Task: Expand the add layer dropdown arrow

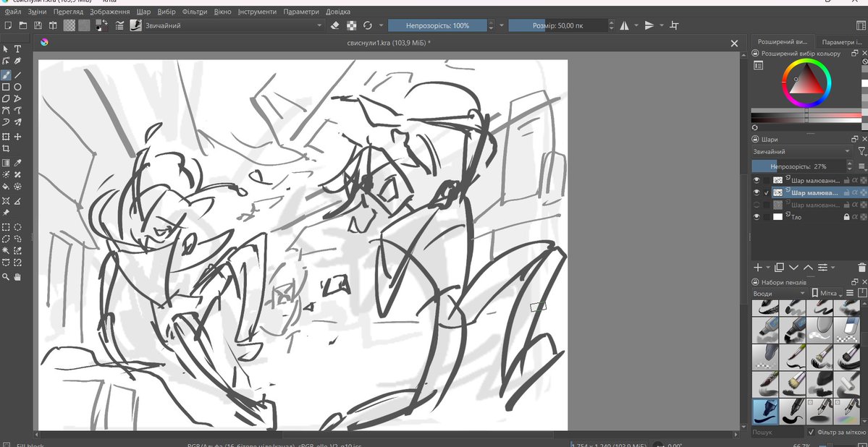Action: [768, 268]
